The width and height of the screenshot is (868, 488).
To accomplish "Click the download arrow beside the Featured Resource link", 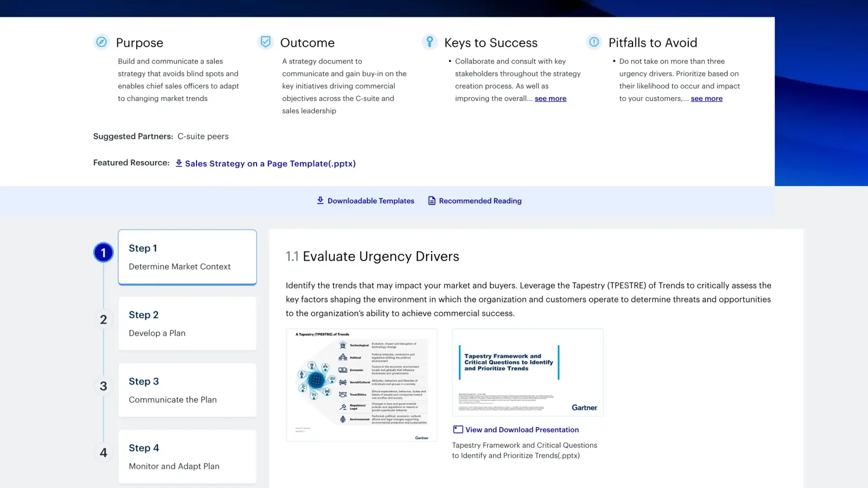I will click(178, 163).
